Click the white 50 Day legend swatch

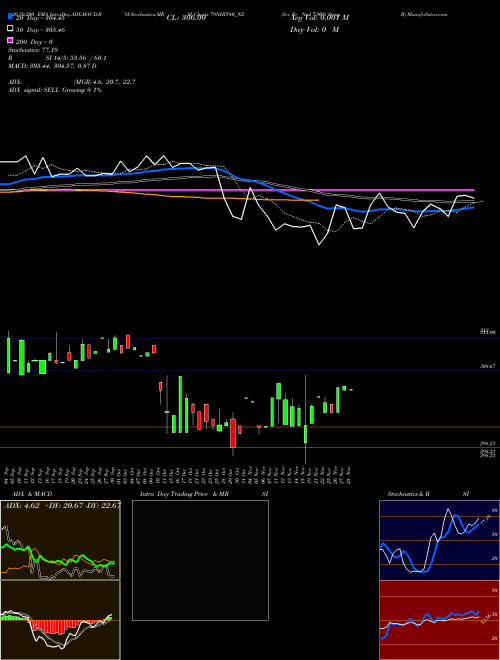10,29
